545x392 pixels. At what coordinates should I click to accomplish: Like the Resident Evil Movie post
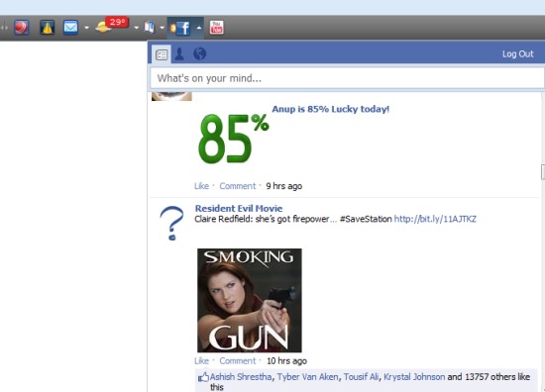201,361
